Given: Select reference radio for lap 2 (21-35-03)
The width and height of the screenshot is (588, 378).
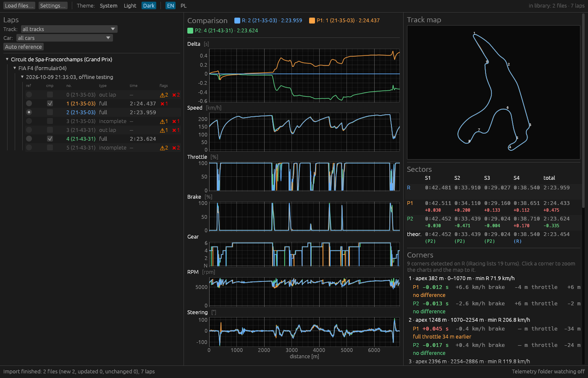Looking at the screenshot, I should click(x=29, y=112).
